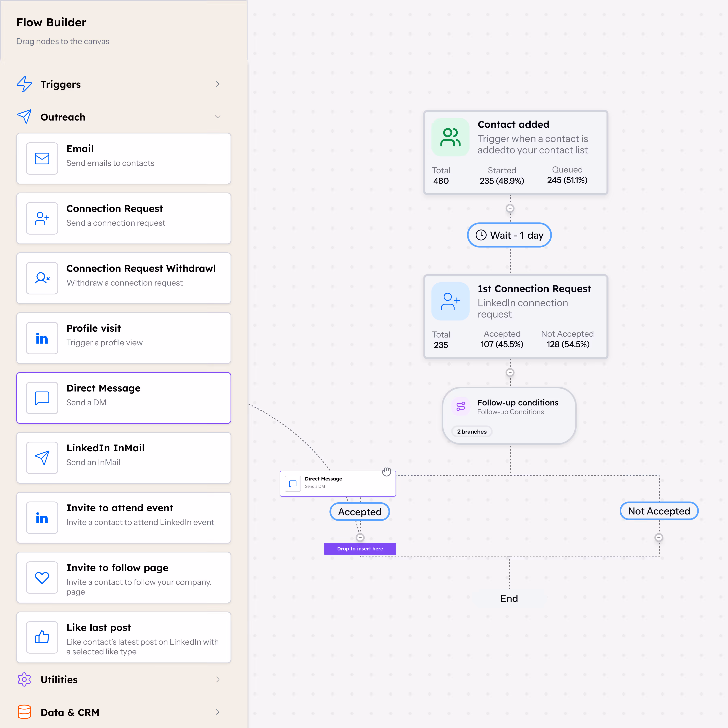Click the Connection Request Withdrawl icon
This screenshot has width=728, height=728.
(x=42, y=278)
